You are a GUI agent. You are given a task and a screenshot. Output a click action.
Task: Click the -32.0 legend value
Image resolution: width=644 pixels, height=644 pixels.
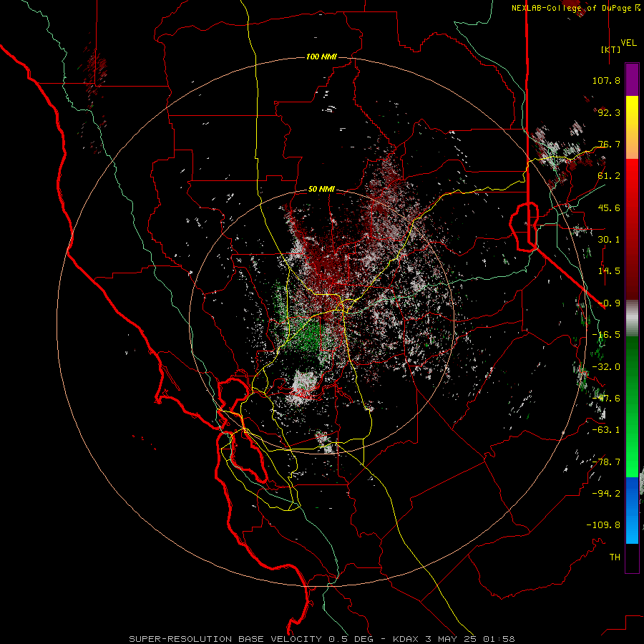tap(606, 367)
